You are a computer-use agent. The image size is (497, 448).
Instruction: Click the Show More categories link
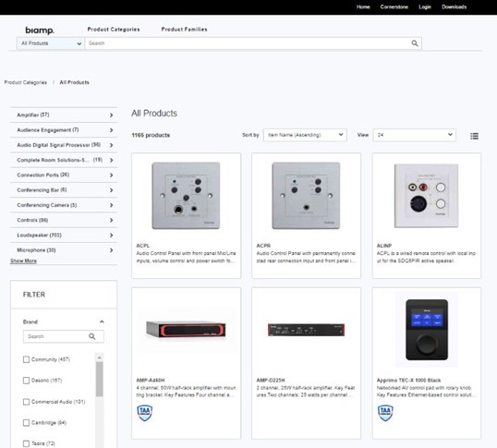tap(23, 260)
